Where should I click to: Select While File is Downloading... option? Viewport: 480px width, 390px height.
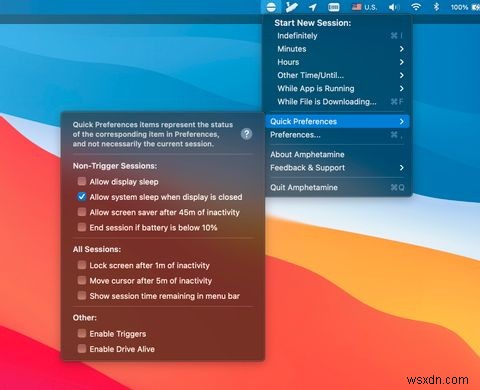[338, 102]
